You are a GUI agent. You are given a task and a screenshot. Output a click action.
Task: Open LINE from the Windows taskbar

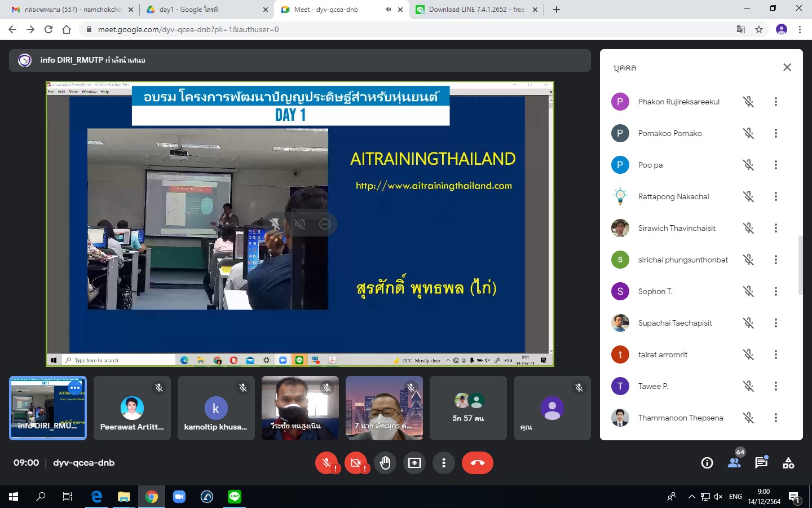(x=235, y=497)
